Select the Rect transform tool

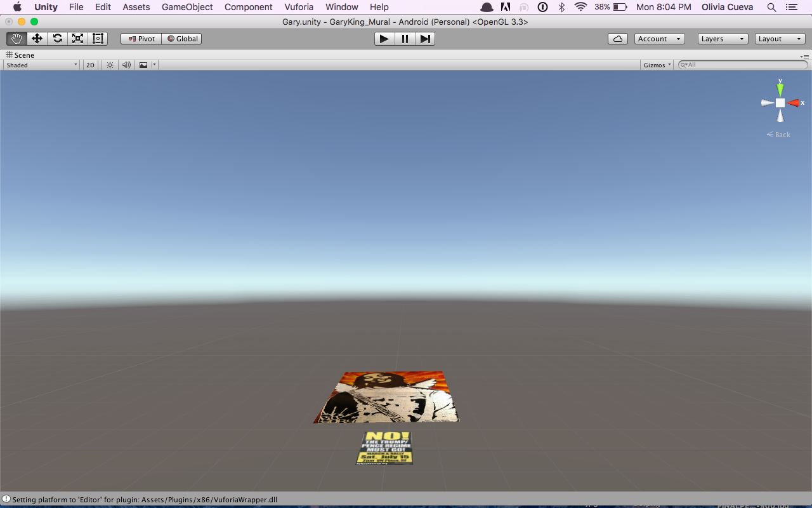point(98,39)
